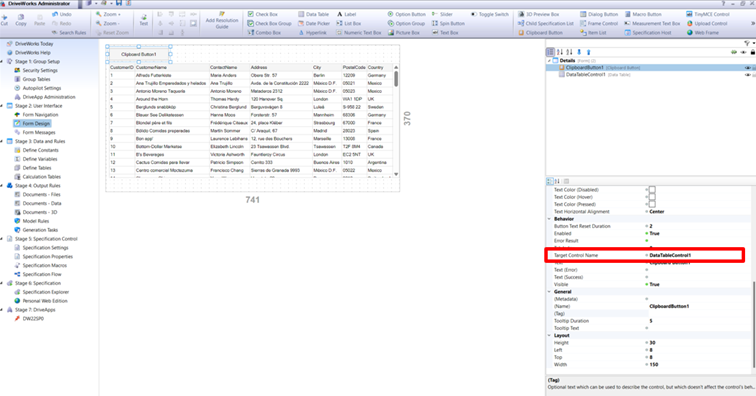Add a Specification Host control
Image resolution: width=756 pixels, height=396 pixels.
pyautogui.click(x=648, y=32)
